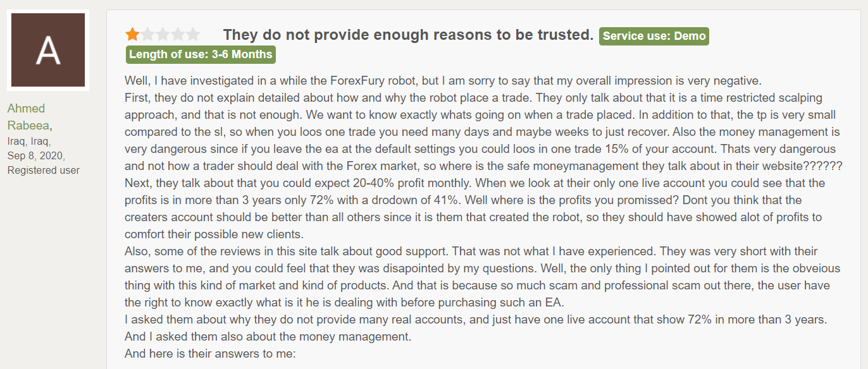Select the third rating star
Viewport: 868px width, 369px height.
pyautogui.click(x=163, y=35)
